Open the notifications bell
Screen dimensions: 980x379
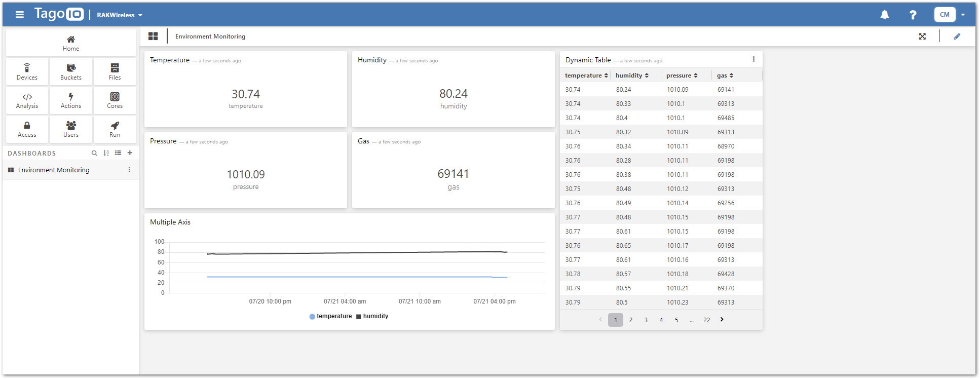(884, 15)
